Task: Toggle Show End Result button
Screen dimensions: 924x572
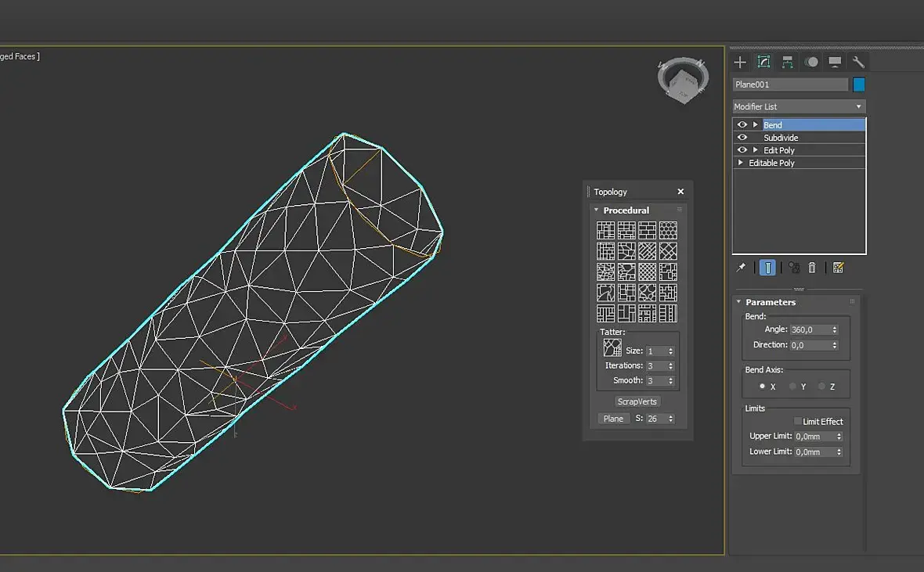Action: 767,268
